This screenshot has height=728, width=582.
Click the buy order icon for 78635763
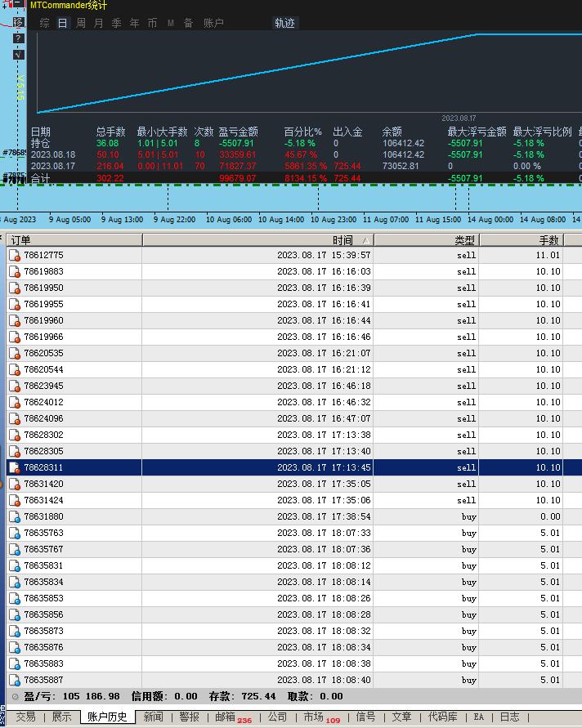point(15,533)
